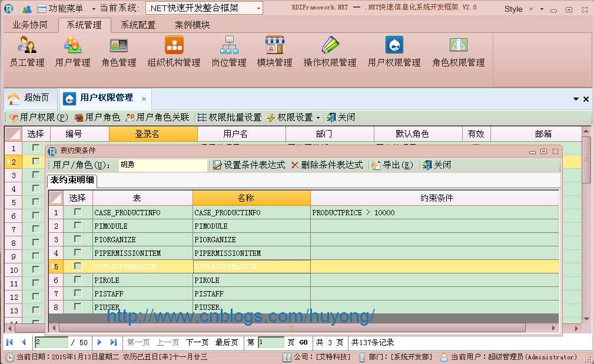Image resolution: width=594 pixels, height=364 pixels.
Task: Click the 起始页 home tab icon
Action: pyautogui.click(x=14, y=98)
